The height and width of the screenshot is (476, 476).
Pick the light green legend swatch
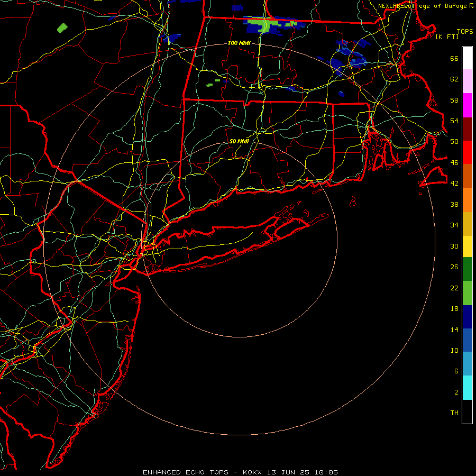pos(467,293)
